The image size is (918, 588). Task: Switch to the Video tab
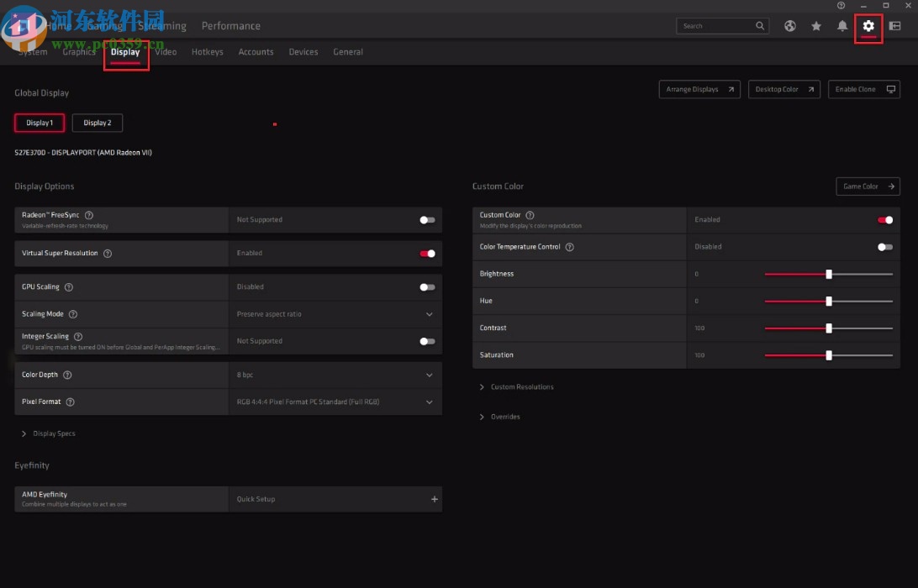pos(166,51)
